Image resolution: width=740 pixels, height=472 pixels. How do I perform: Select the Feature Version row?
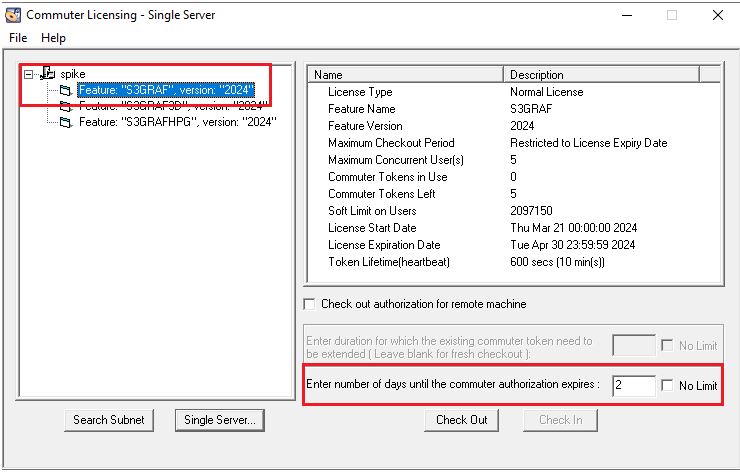pyautogui.click(x=514, y=126)
